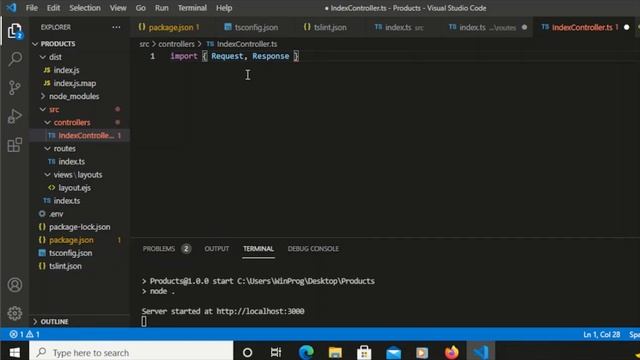Launch Firefox from the taskbar
Viewport: 640px width, 360px height.
pyautogui.click(x=451, y=352)
